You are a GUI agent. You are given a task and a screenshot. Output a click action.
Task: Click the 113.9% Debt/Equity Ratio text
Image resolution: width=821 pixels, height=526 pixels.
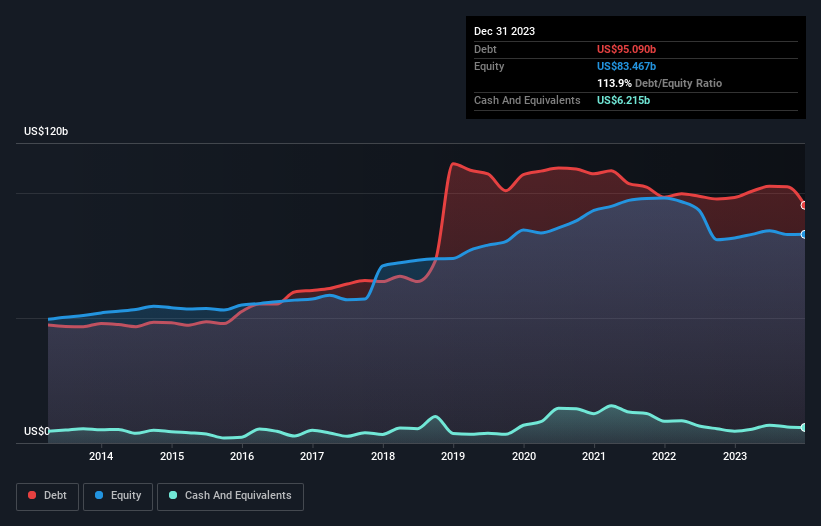click(659, 83)
